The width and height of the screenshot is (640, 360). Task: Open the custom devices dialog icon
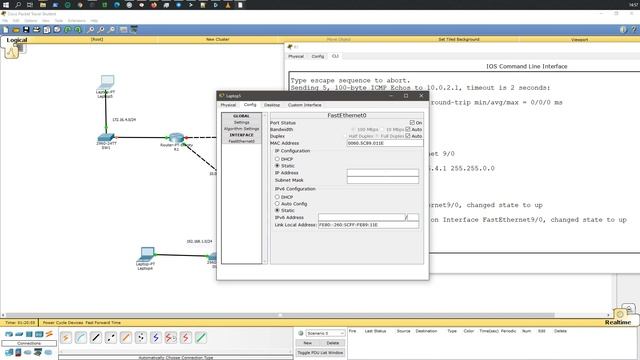pos(134,29)
